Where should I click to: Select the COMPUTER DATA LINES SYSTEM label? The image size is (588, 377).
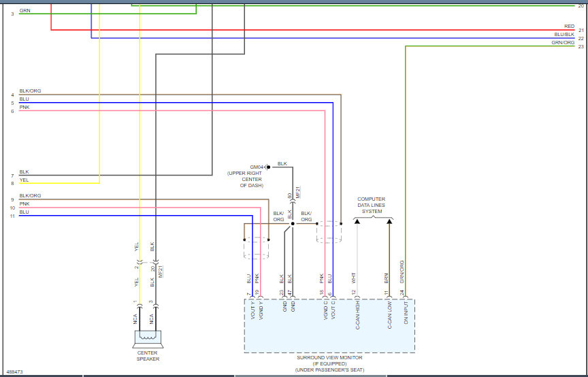372,206
